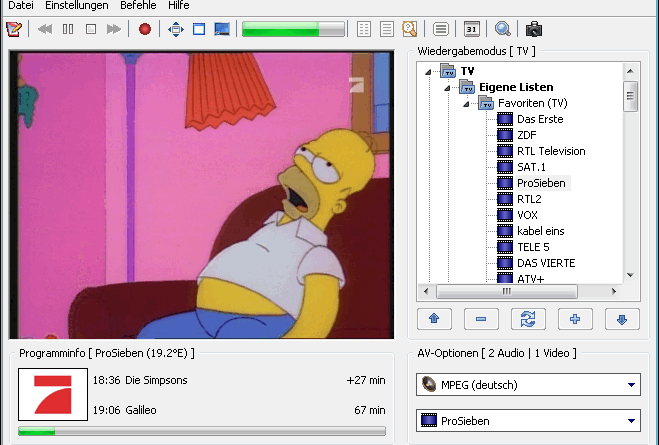
Task: Click the four-arrow fullscreen icon
Action: tap(176, 29)
